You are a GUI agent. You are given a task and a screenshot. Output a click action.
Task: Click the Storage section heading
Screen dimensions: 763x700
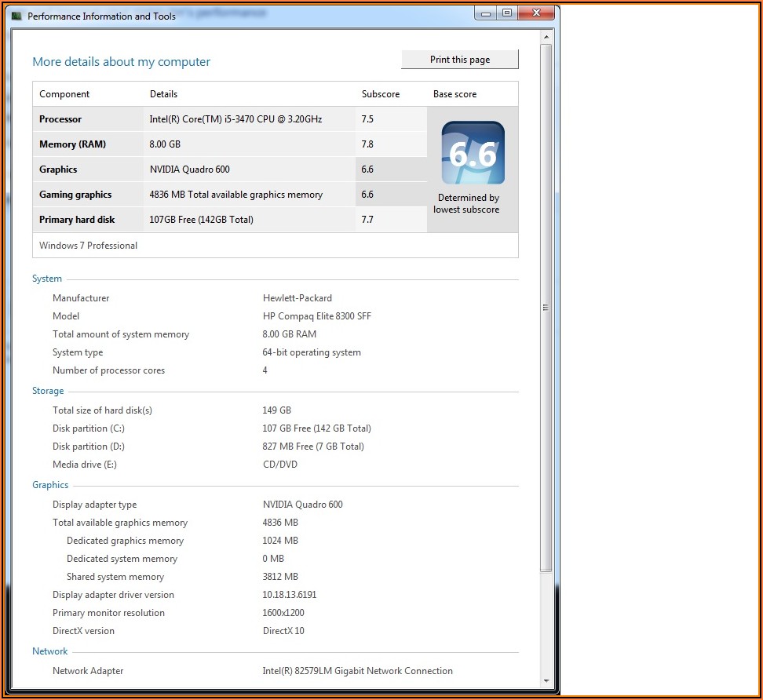pos(48,391)
